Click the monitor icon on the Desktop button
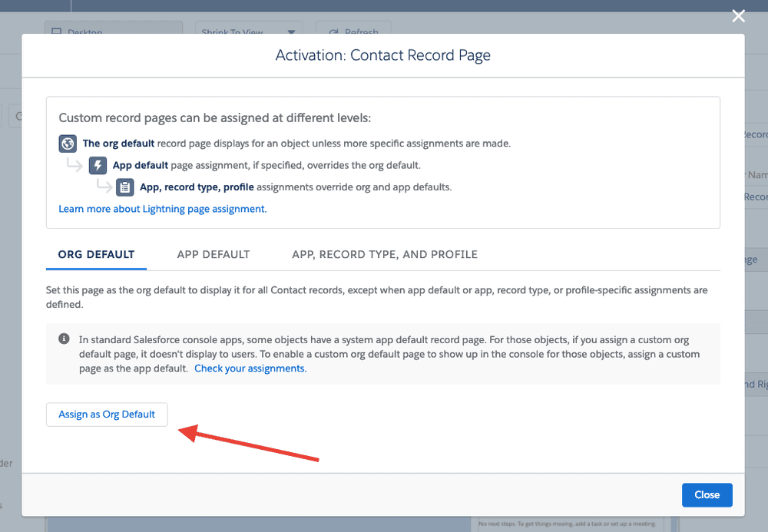Image resolution: width=768 pixels, height=532 pixels. click(57, 32)
